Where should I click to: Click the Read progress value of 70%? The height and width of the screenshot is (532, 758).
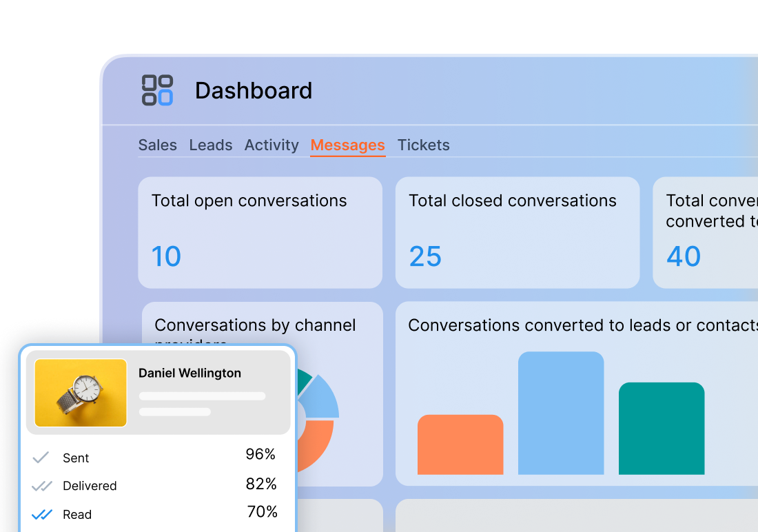(263, 512)
